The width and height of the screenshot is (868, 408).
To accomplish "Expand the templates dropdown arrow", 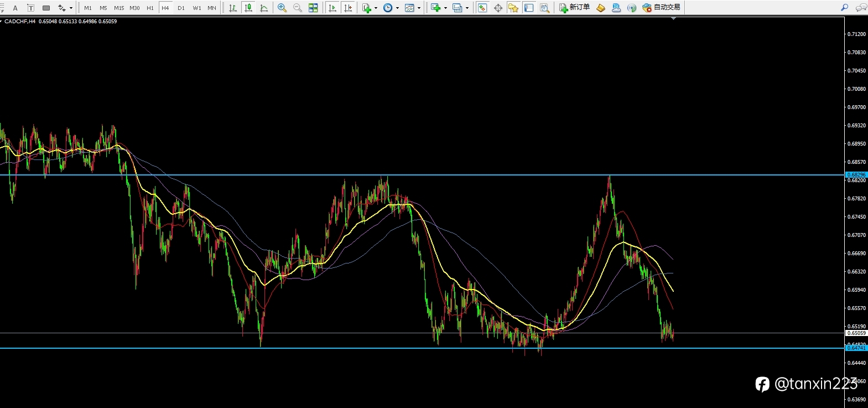I will coord(419,8).
